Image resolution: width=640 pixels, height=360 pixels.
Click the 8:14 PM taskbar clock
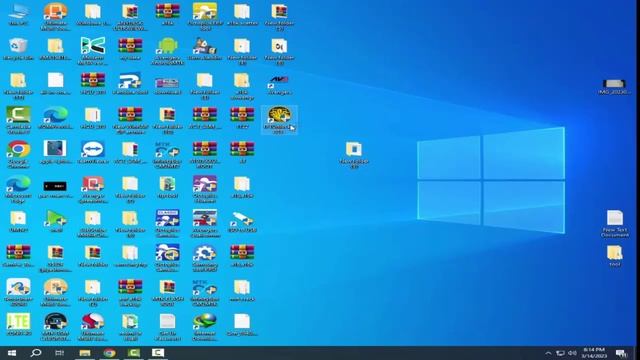click(594, 353)
